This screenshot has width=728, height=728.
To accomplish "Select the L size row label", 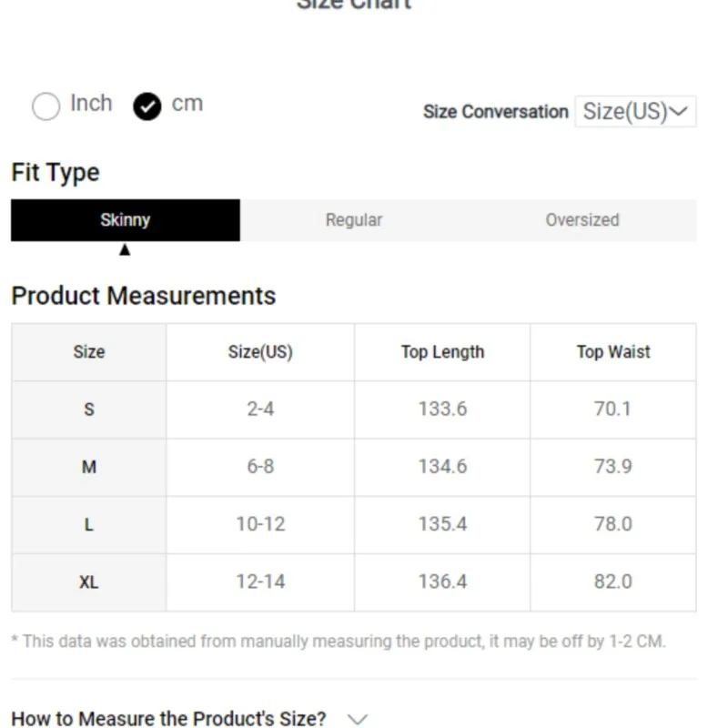I will [x=89, y=525].
